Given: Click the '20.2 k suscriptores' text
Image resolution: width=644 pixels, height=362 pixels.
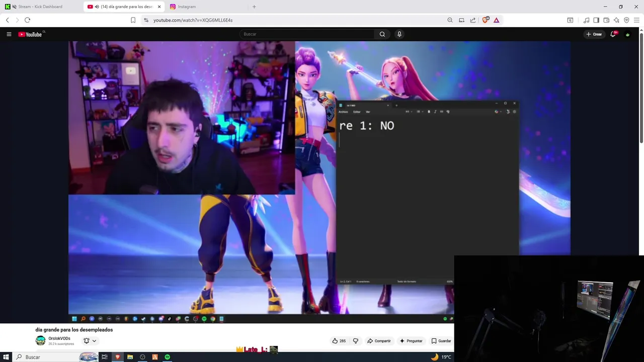Looking at the screenshot, I should pos(61,344).
